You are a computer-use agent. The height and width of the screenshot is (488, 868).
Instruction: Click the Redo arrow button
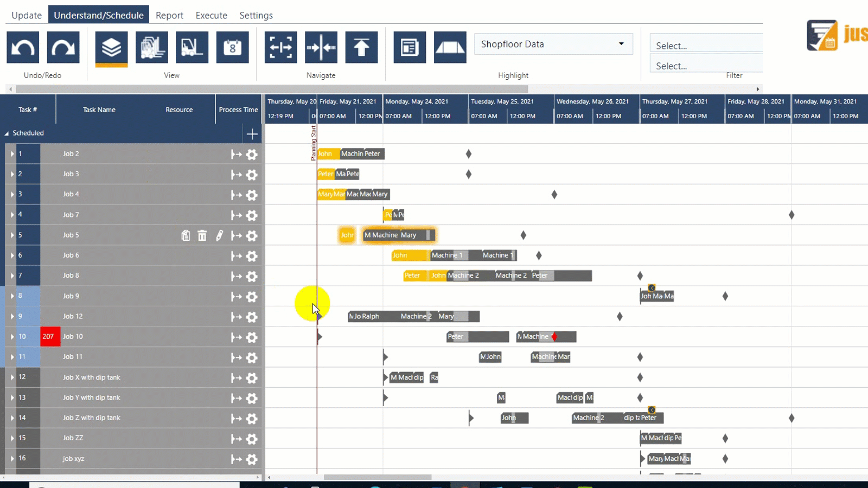click(x=63, y=48)
